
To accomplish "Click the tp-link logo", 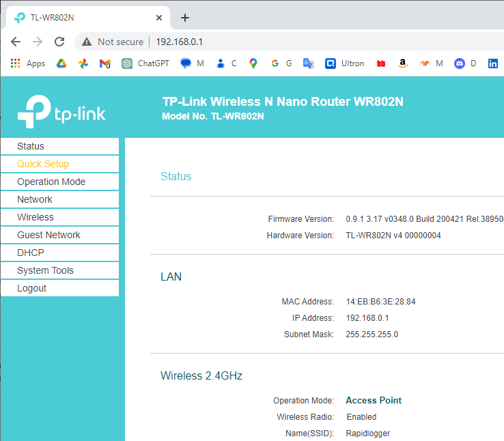I will click(x=61, y=111).
